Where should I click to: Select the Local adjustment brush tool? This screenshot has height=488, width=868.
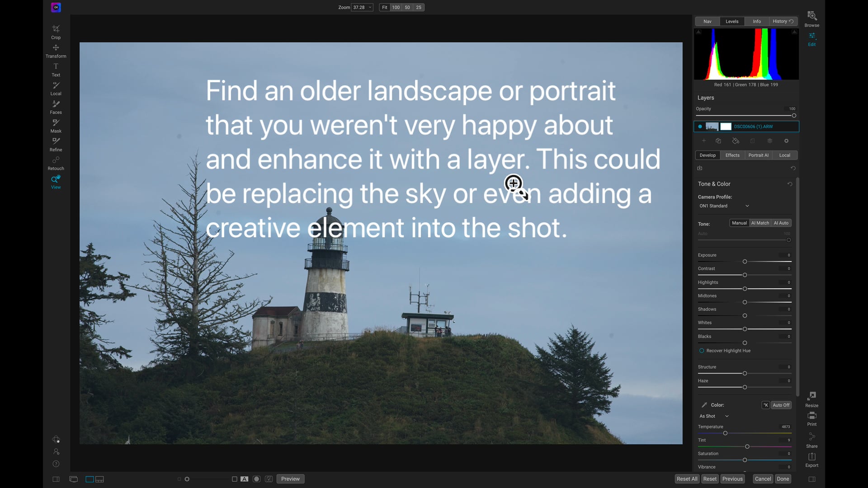coord(56,89)
